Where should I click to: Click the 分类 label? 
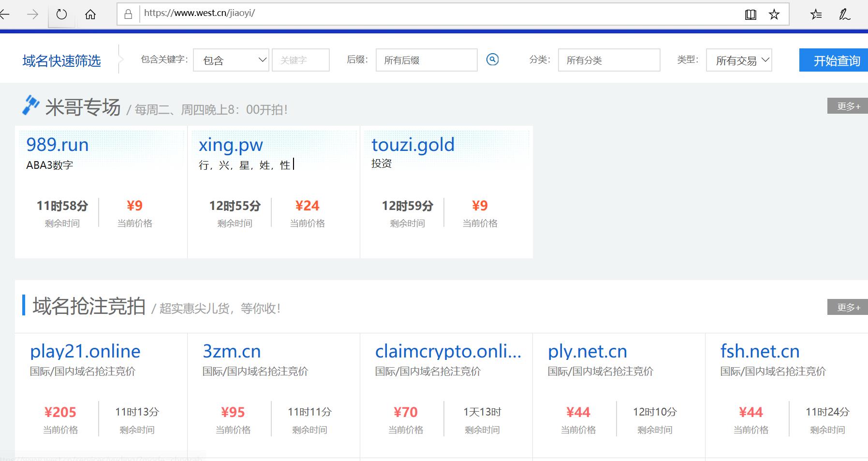click(x=540, y=59)
